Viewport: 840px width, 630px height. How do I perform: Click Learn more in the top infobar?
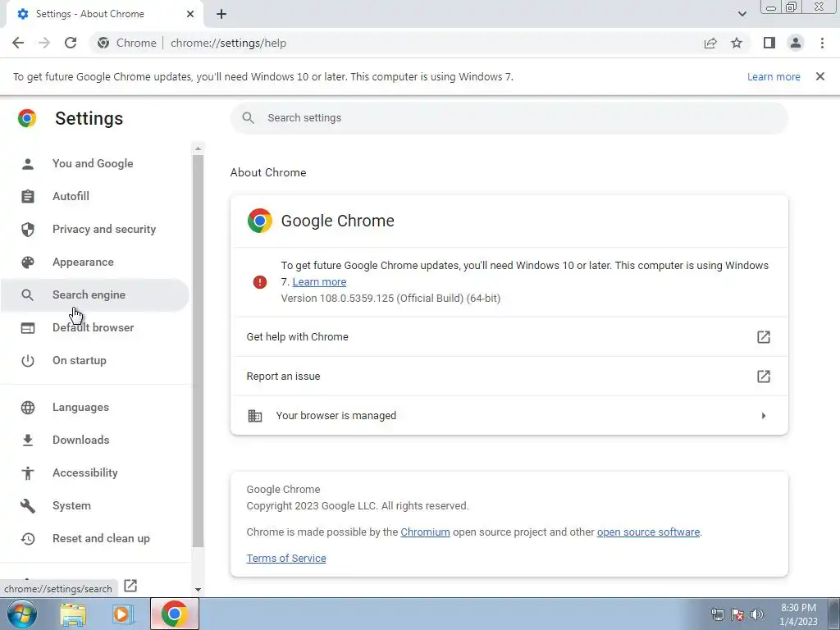pos(774,76)
